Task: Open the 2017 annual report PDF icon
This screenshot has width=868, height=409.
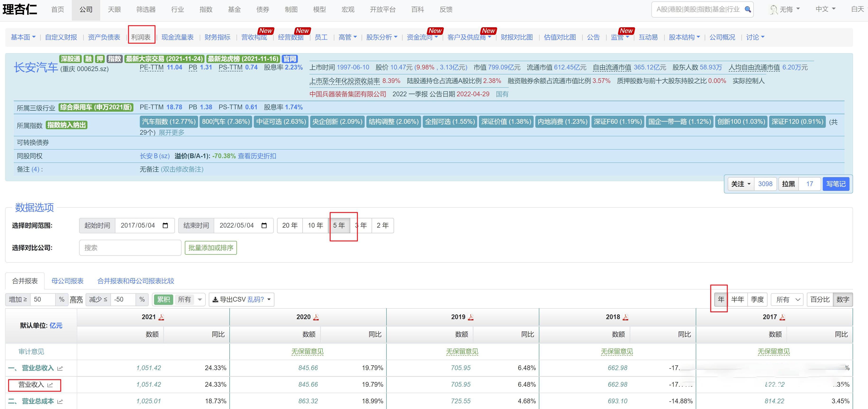Action: [x=782, y=317]
